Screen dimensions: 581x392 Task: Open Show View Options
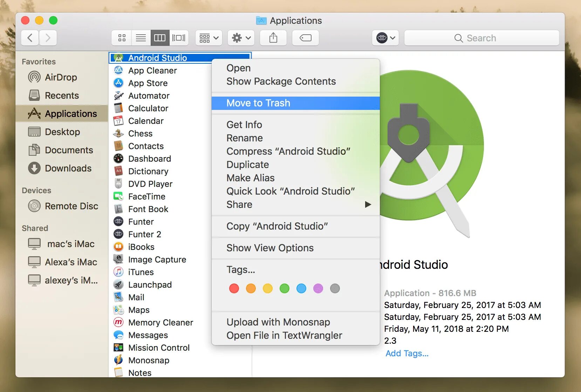(x=296, y=248)
